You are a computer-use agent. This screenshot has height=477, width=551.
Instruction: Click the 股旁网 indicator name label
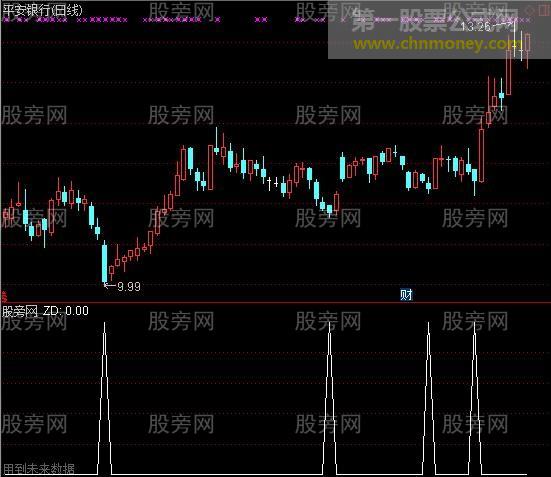(20, 311)
